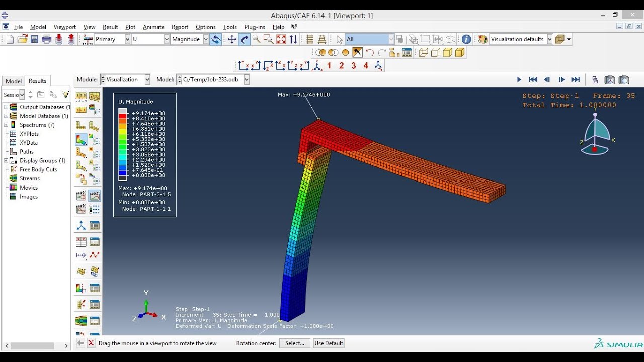Image resolution: width=644 pixels, height=362 pixels.
Task: Click the Create XY Data icon
Action: pos(81,242)
